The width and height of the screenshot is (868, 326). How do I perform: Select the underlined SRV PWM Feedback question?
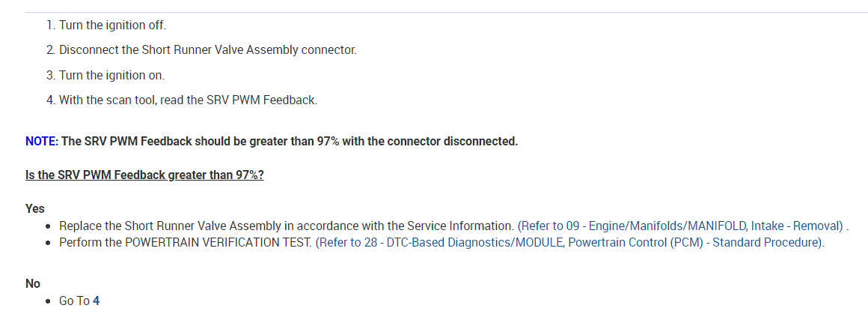144,175
